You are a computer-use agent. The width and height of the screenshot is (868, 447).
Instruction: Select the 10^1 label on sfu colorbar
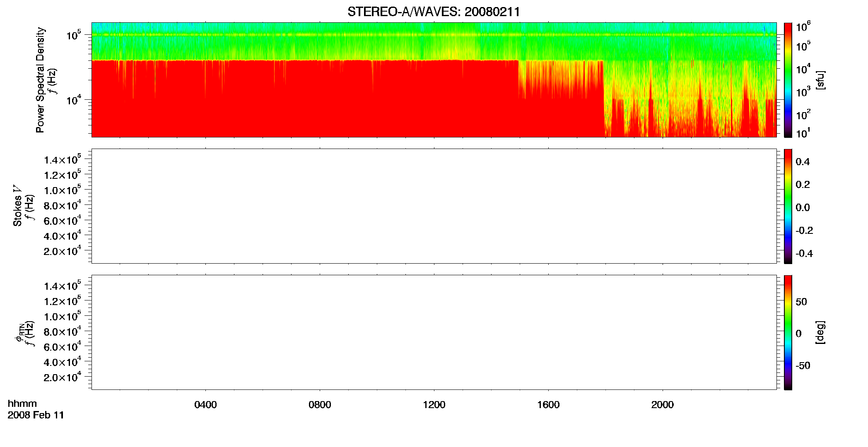pyautogui.click(x=803, y=133)
